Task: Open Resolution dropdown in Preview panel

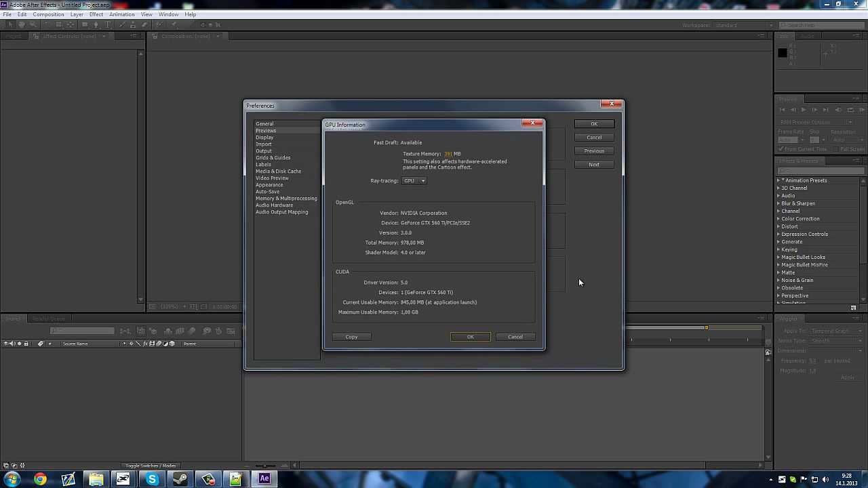Action: coord(848,140)
